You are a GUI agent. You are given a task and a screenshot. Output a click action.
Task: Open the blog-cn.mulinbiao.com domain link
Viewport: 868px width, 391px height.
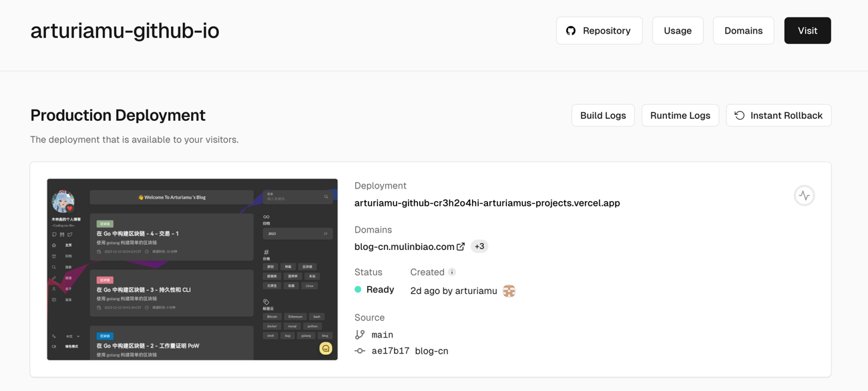coord(404,247)
